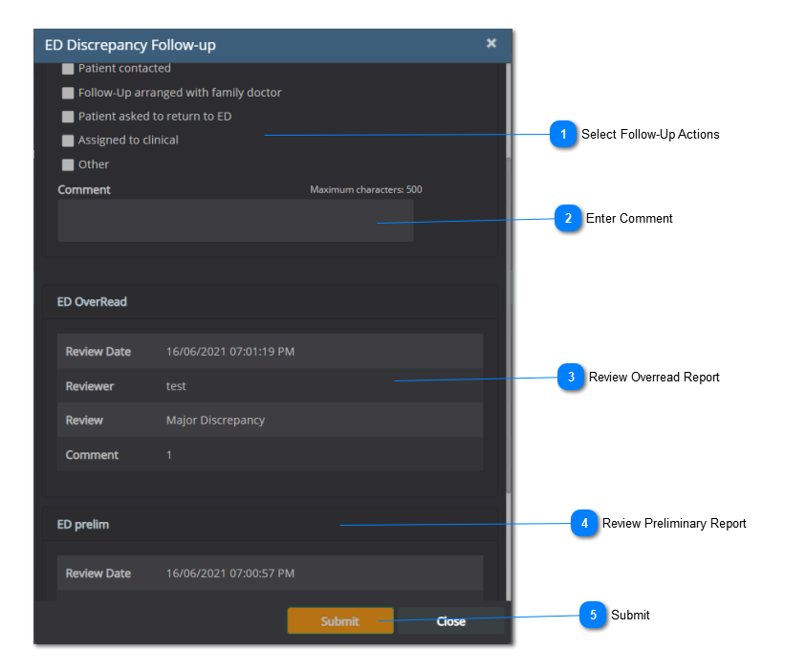The width and height of the screenshot is (785, 672).
Task: Click the Close button beside Submit
Action: coord(450,621)
